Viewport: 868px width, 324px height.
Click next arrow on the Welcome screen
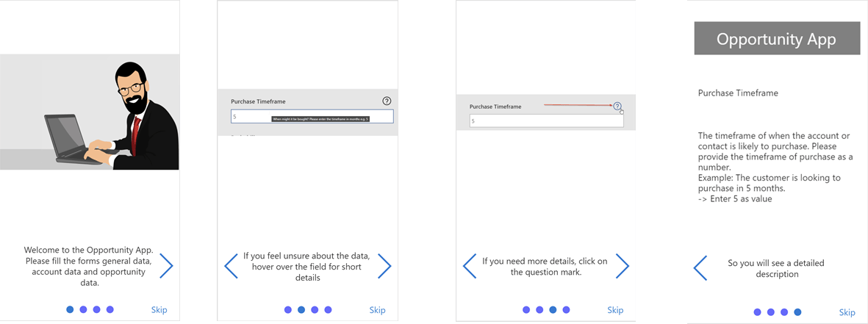(166, 266)
